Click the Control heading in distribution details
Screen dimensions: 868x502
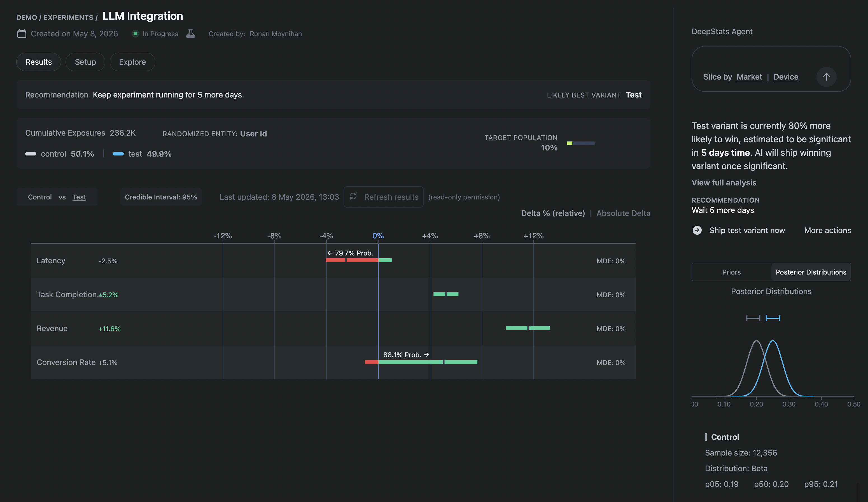click(725, 437)
